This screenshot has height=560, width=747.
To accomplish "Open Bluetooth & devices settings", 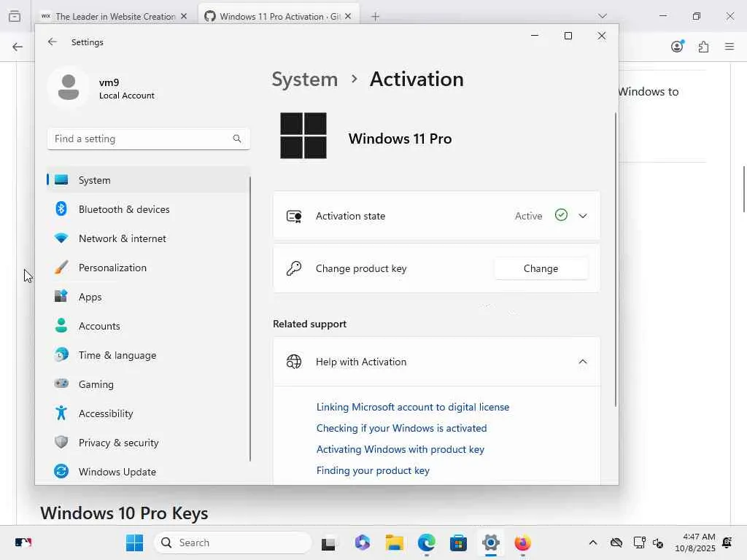I will 148,209.
